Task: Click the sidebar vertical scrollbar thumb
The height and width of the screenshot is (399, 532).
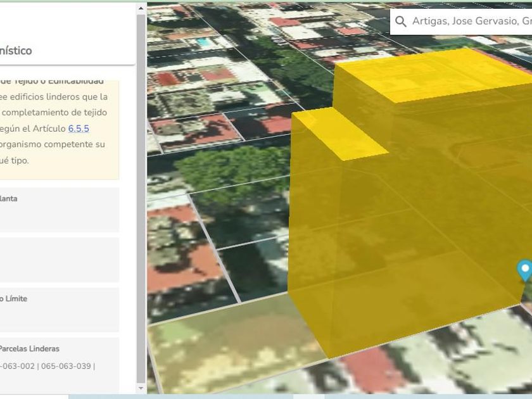Action: point(141,198)
